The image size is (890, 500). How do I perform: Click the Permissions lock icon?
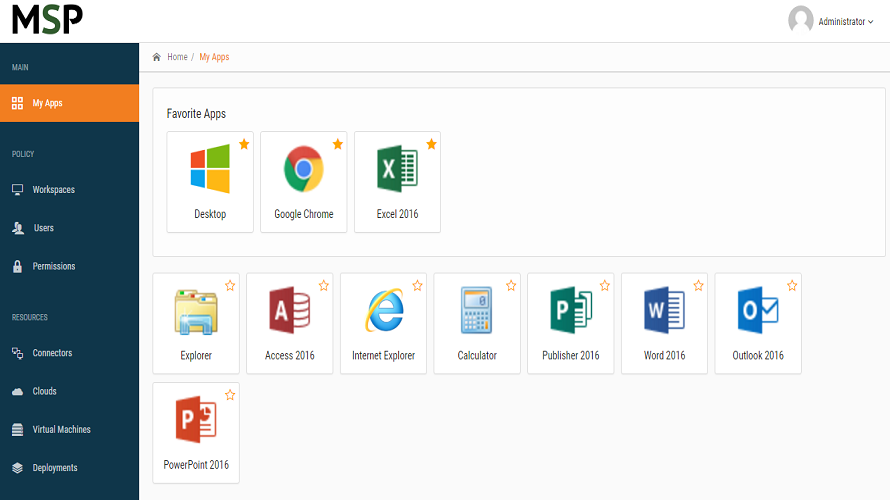pyautogui.click(x=18, y=266)
